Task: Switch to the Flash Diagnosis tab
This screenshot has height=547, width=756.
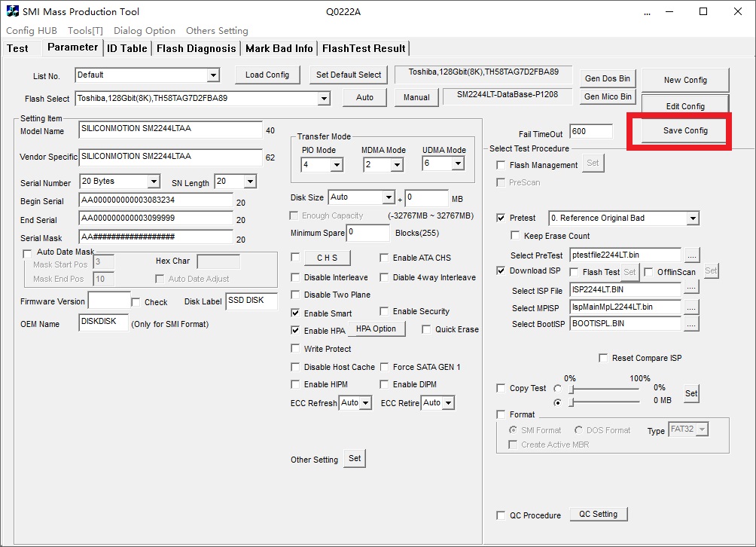Action: pos(196,48)
